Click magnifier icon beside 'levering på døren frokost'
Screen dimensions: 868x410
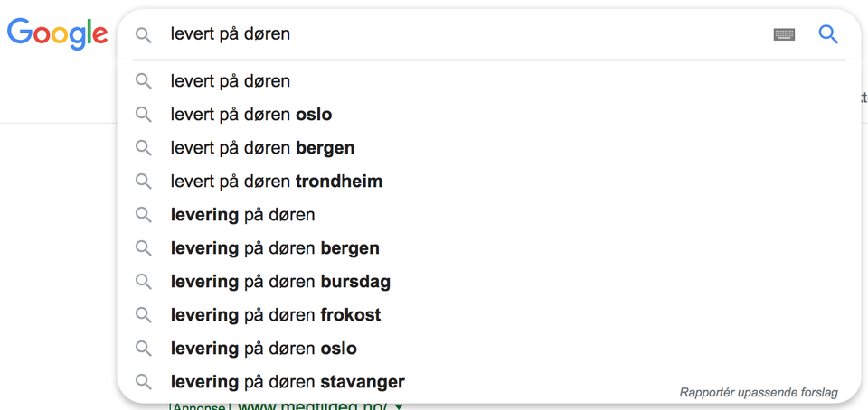point(144,315)
